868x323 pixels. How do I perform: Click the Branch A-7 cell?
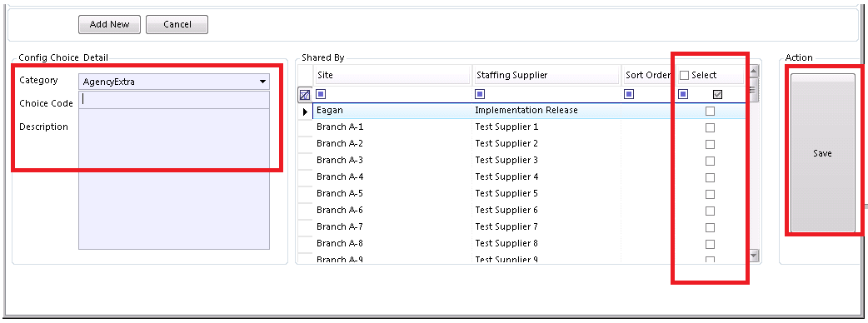(392, 226)
